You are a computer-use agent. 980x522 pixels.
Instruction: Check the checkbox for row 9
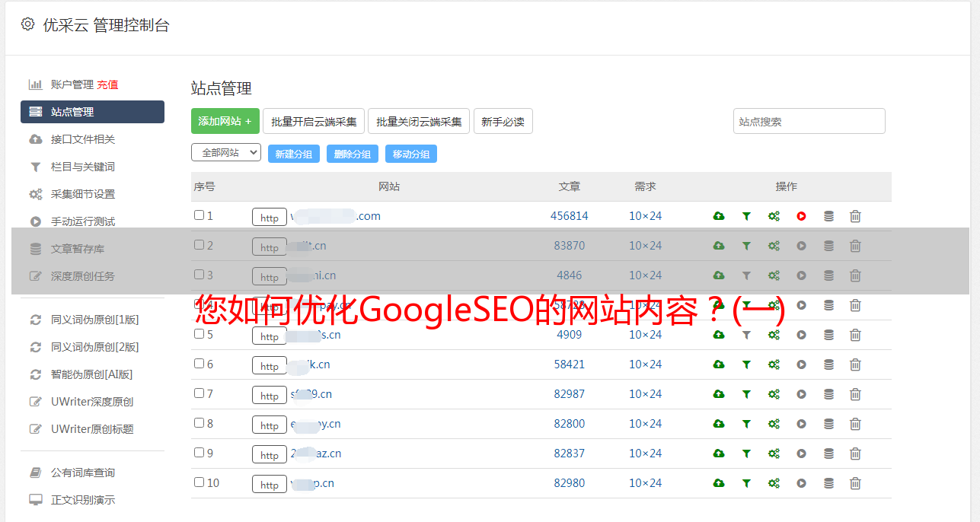pos(199,453)
